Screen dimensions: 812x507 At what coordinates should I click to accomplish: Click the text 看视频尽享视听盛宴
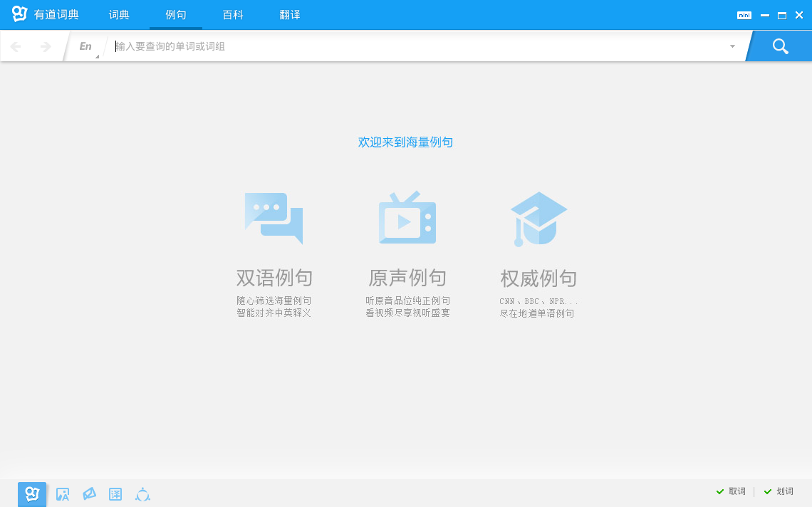click(x=407, y=313)
